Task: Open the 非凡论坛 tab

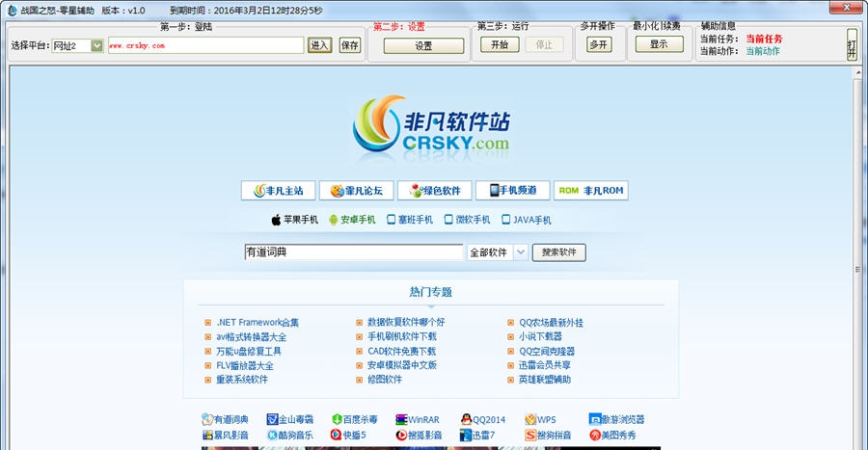Action: coord(357,191)
